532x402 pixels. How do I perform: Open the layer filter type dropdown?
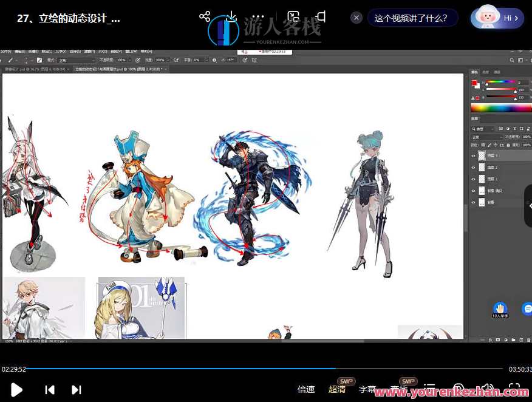pyautogui.click(x=483, y=129)
